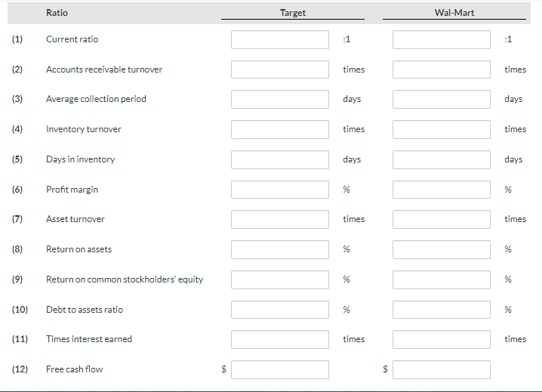Focus Wal-Mart's Asset turnover field
The width and height of the screenshot is (542, 392).
tap(442, 219)
